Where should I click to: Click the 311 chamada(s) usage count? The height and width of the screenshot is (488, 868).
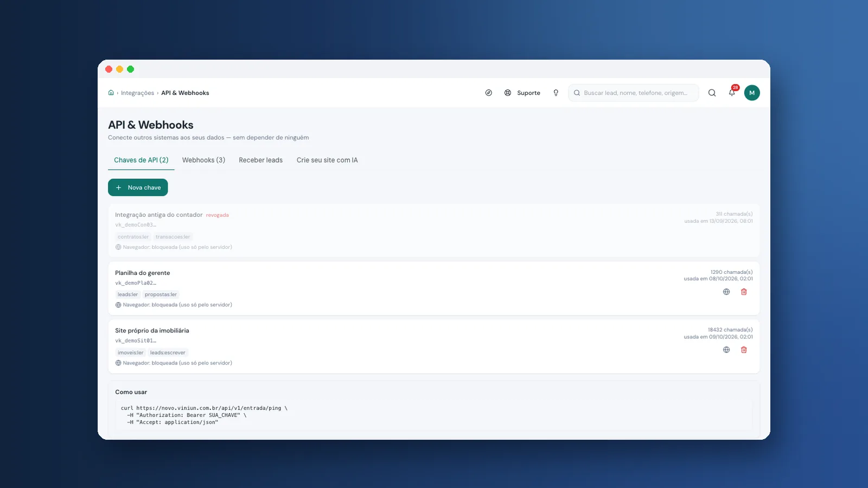tap(734, 214)
